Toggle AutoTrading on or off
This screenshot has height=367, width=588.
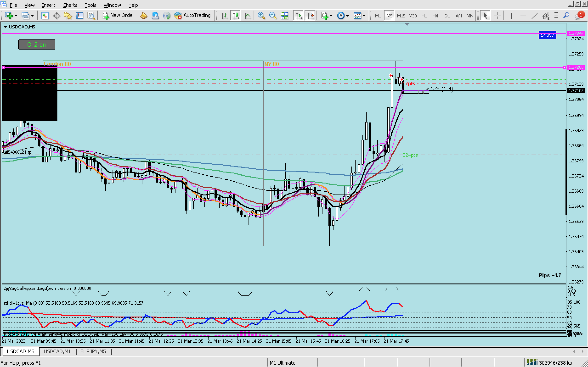tap(192, 16)
